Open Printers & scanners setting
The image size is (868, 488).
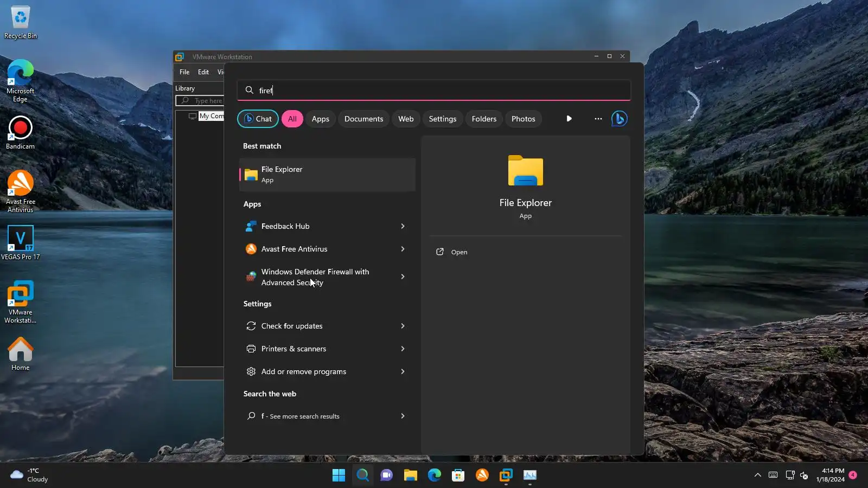point(317,349)
